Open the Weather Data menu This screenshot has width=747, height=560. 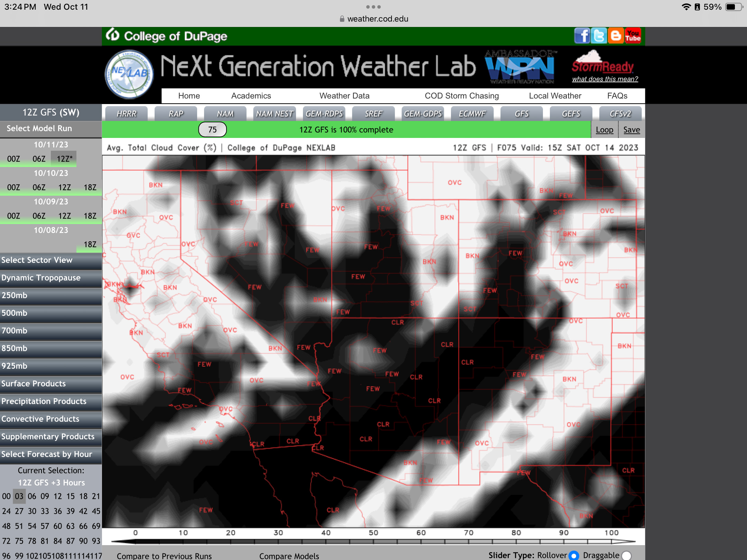(x=344, y=96)
